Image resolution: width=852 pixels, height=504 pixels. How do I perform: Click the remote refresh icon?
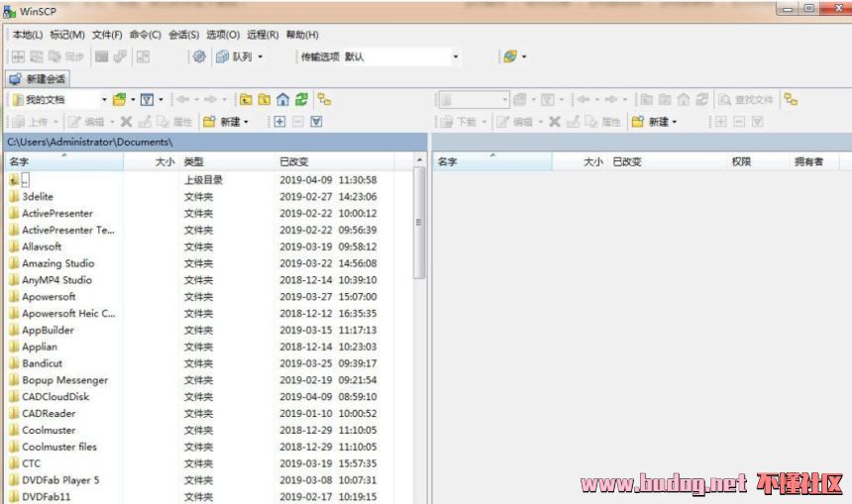702,99
